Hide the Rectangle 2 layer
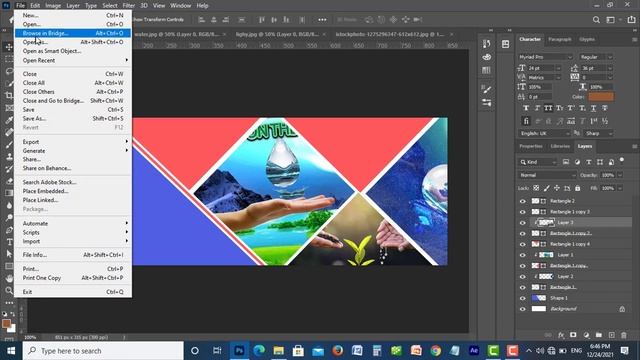 pyautogui.click(x=522, y=201)
